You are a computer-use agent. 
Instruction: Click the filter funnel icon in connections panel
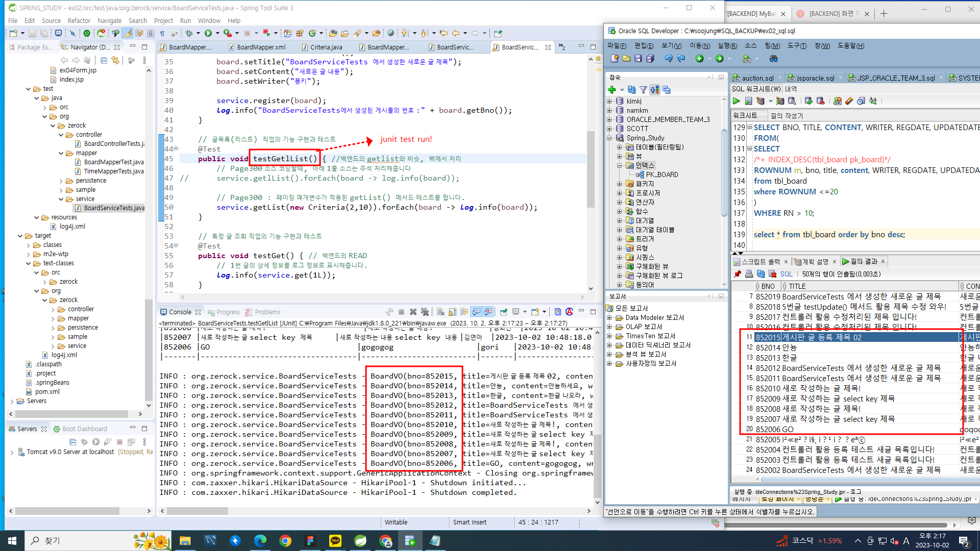643,90
